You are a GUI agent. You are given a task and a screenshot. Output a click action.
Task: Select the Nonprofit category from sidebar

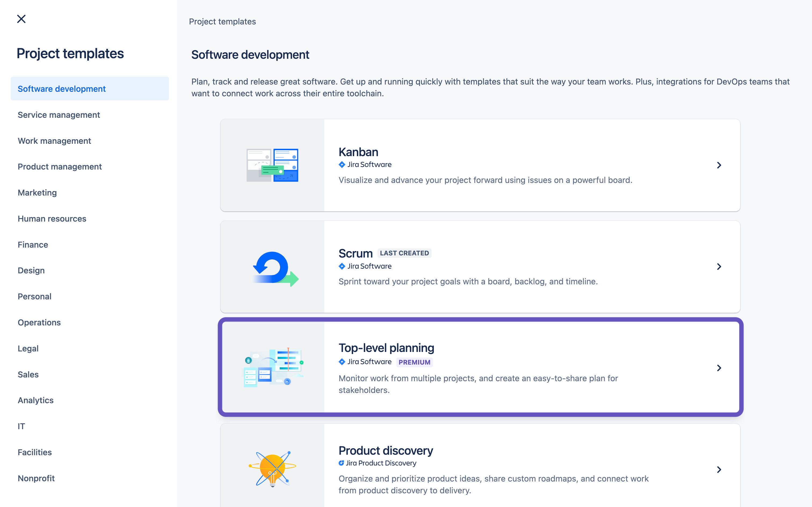coord(36,478)
